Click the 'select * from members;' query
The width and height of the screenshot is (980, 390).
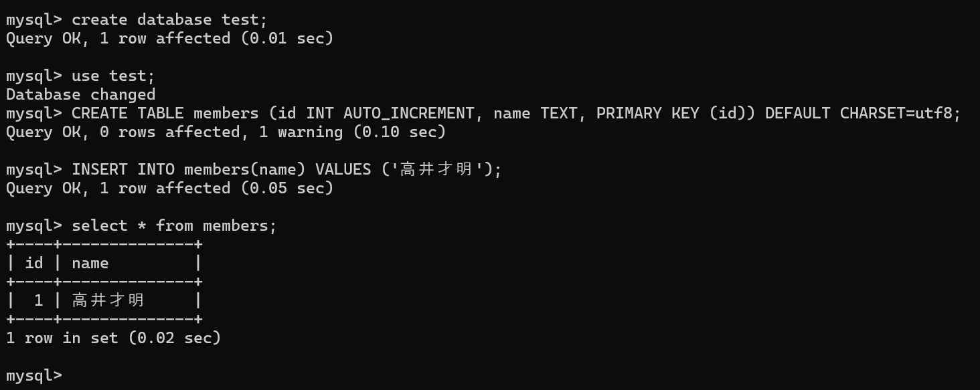(x=174, y=225)
